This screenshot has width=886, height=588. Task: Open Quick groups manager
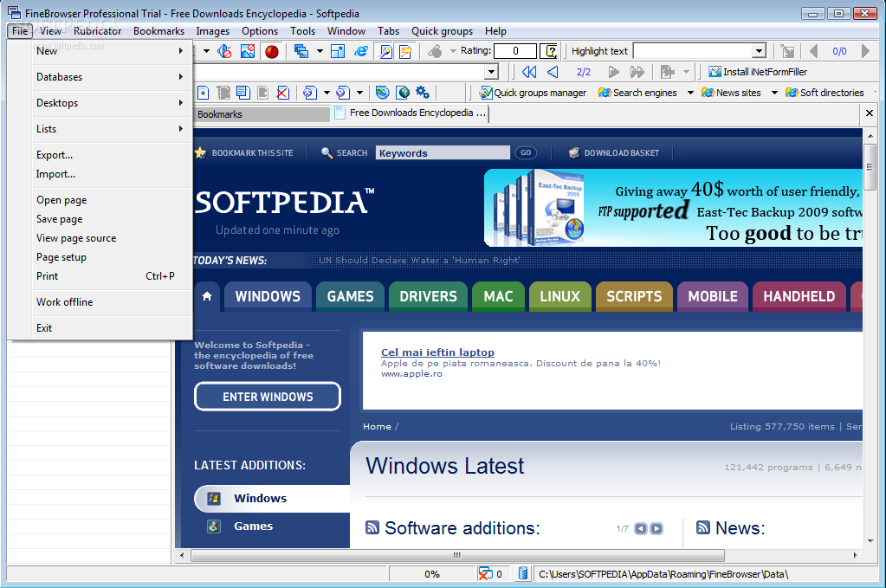coord(533,93)
